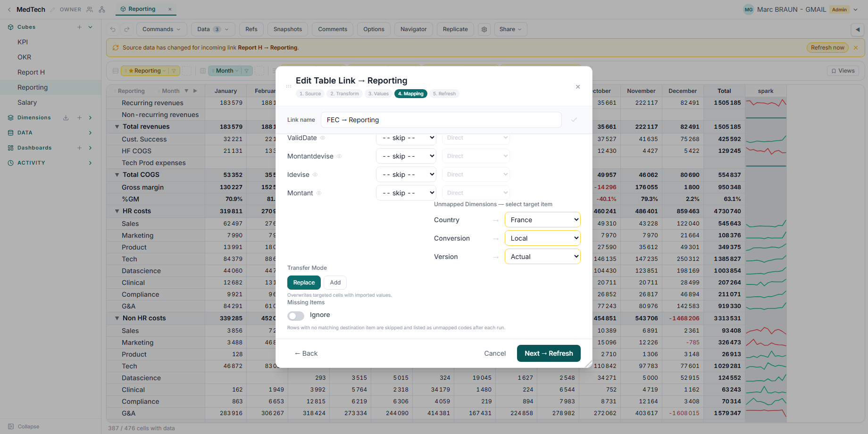Go to step 1. Source
The width and height of the screenshot is (868, 434).
(310, 94)
